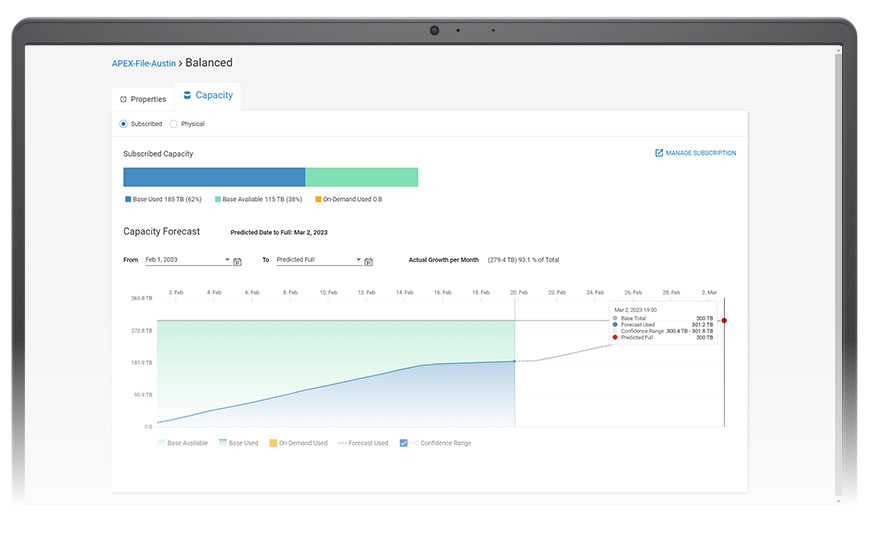Screen dimensions: 870x550
Task: Click the Base Used legend icon
Action: pos(223,443)
